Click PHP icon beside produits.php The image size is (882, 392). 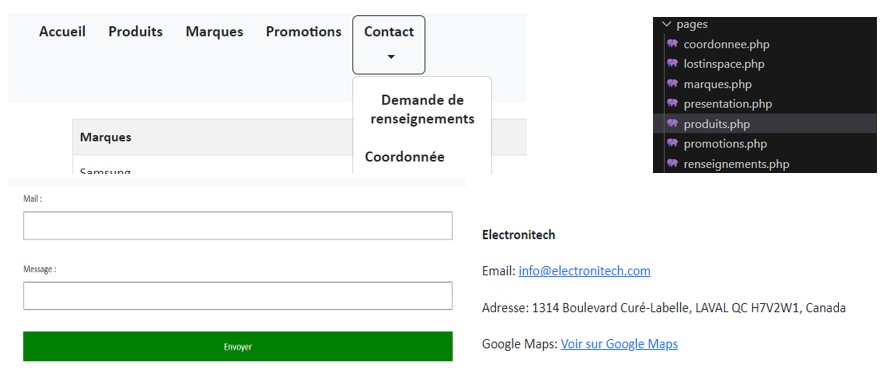672,124
